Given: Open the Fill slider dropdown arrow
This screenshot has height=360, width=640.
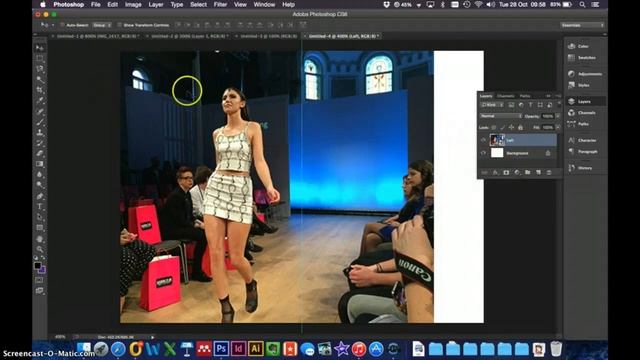Looking at the screenshot, I should [x=558, y=128].
